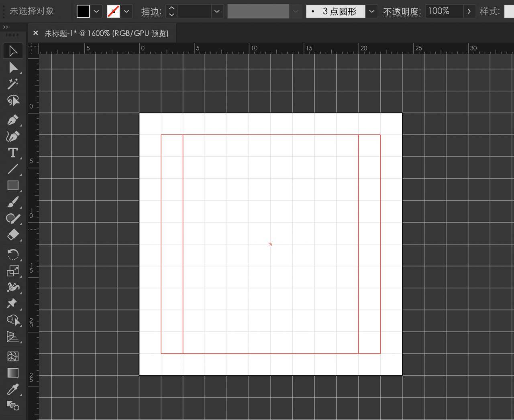Click the black fill color swatch

click(x=83, y=11)
